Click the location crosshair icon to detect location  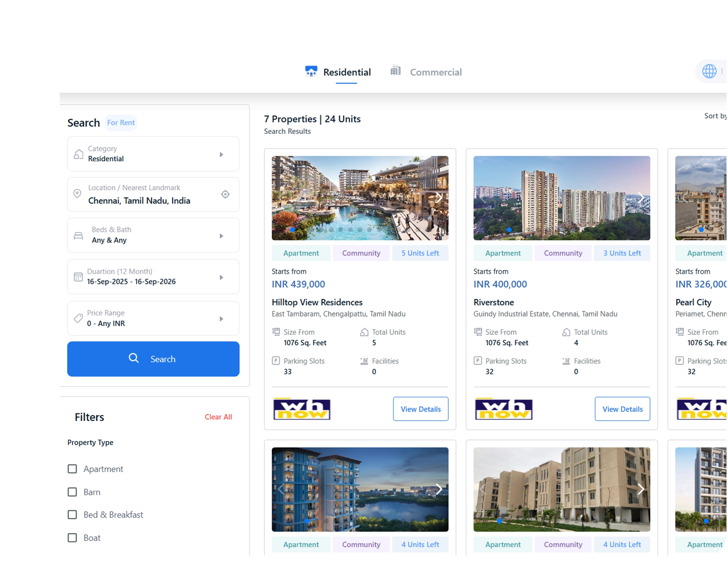[225, 194]
